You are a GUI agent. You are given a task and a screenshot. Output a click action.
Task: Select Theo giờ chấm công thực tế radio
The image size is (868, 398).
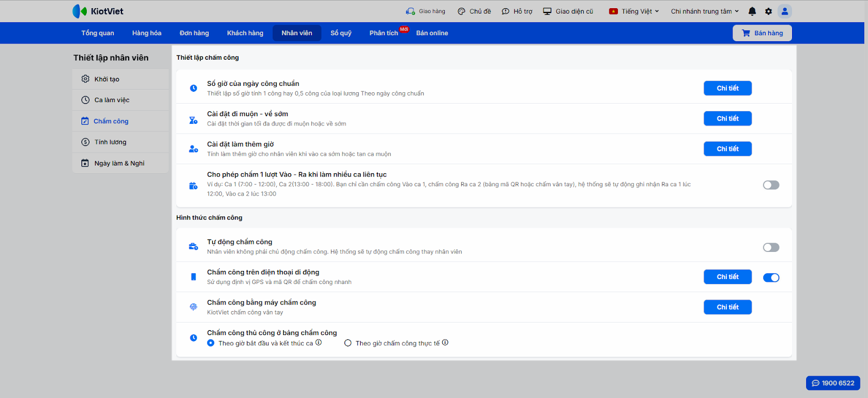[348, 343]
